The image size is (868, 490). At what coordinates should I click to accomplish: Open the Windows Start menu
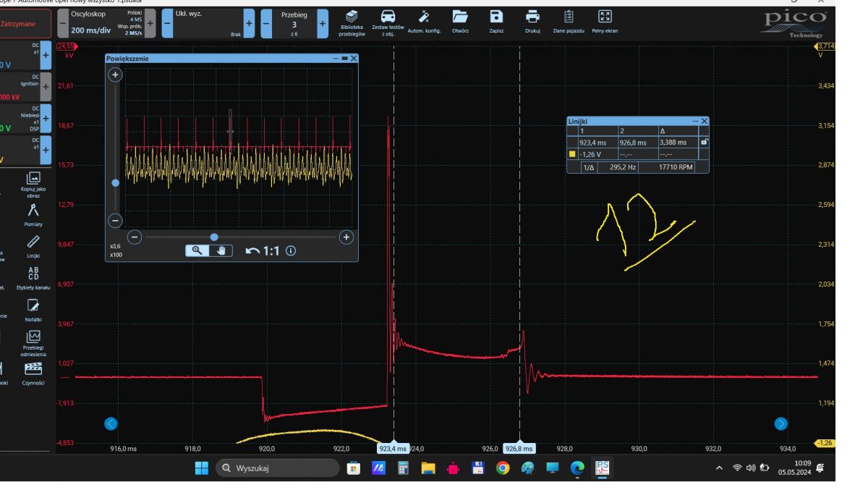pyautogui.click(x=201, y=468)
